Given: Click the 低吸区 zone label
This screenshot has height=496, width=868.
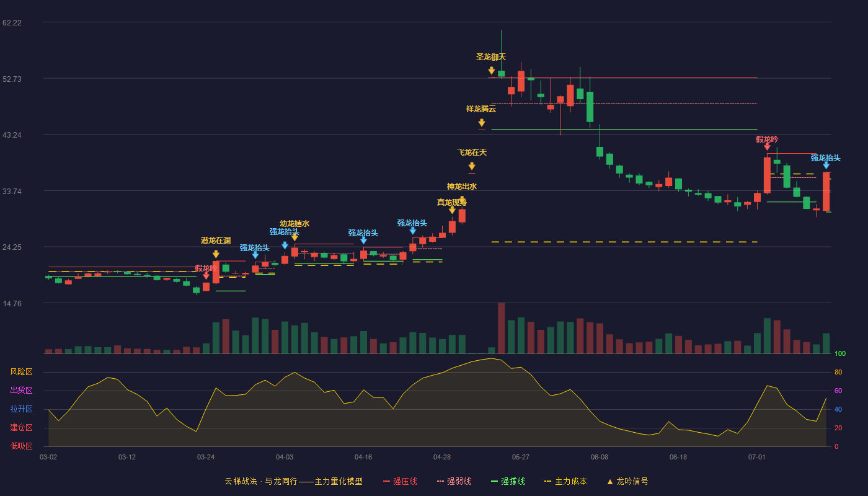Looking at the screenshot, I should [22, 446].
